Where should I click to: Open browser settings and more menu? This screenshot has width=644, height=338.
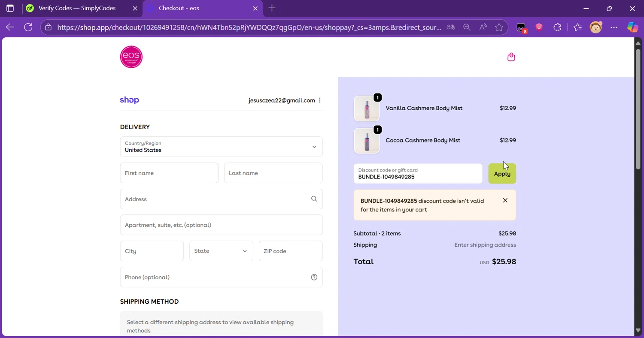pyautogui.click(x=614, y=27)
